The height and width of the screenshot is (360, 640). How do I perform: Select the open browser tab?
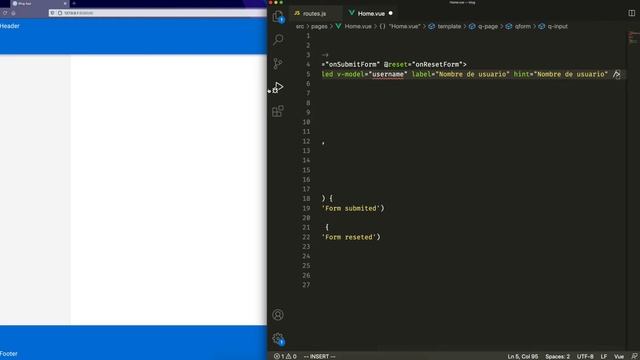pos(39,4)
